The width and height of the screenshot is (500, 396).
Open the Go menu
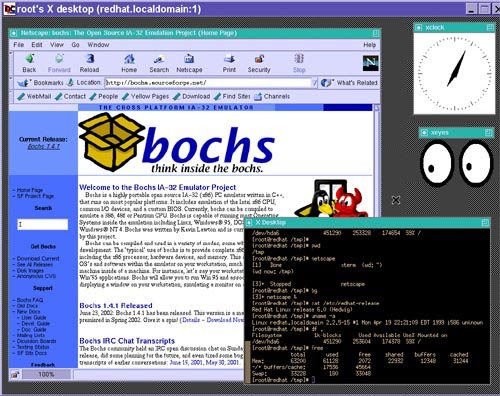[x=75, y=45]
